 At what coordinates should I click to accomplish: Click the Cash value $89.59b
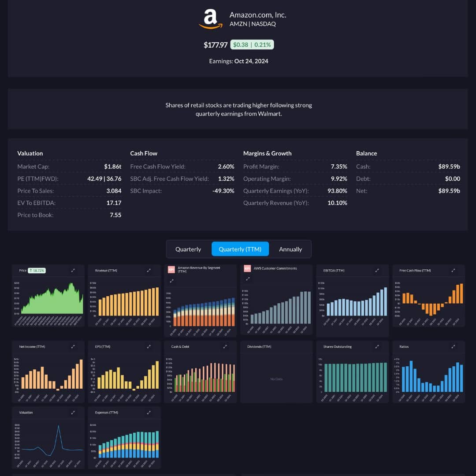(449, 166)
